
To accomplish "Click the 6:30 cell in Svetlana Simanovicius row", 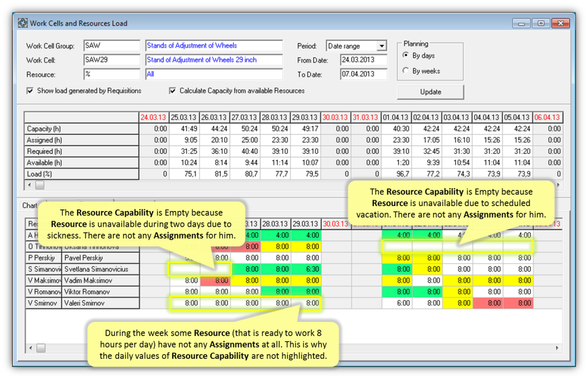I will tap(306, 269).
